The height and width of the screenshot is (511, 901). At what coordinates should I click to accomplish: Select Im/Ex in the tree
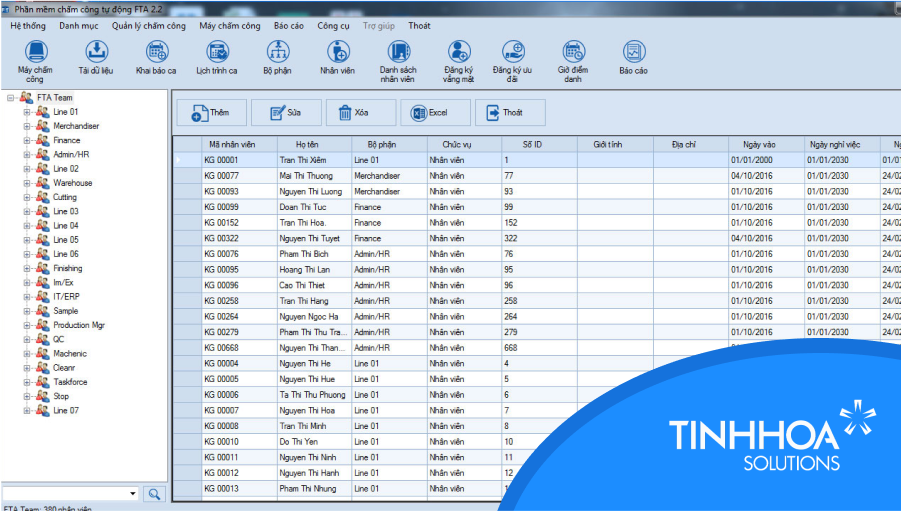click(63, 283)
